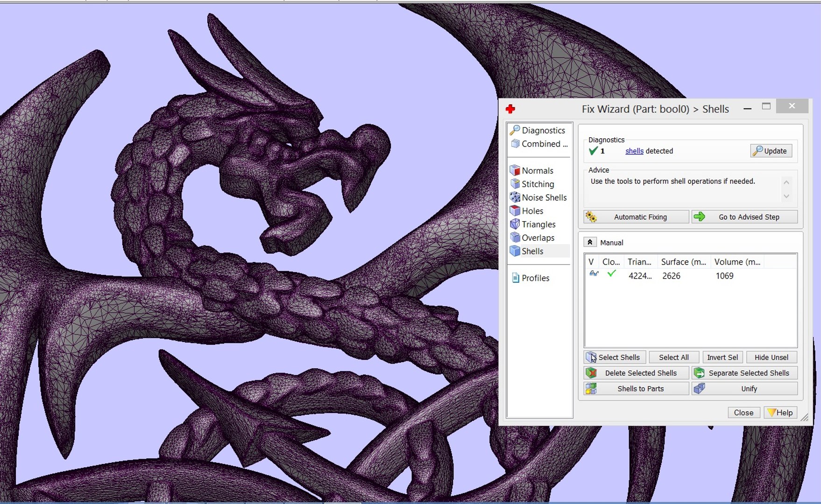
Task: Convert Shells to Parts
Action: point(636,389)
